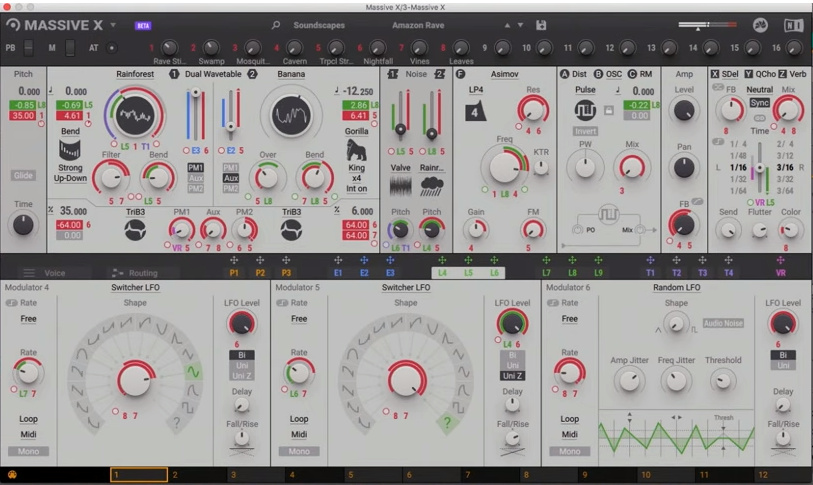
Task: Open the Massive X main menu arrow
Action: coord(113,25)
